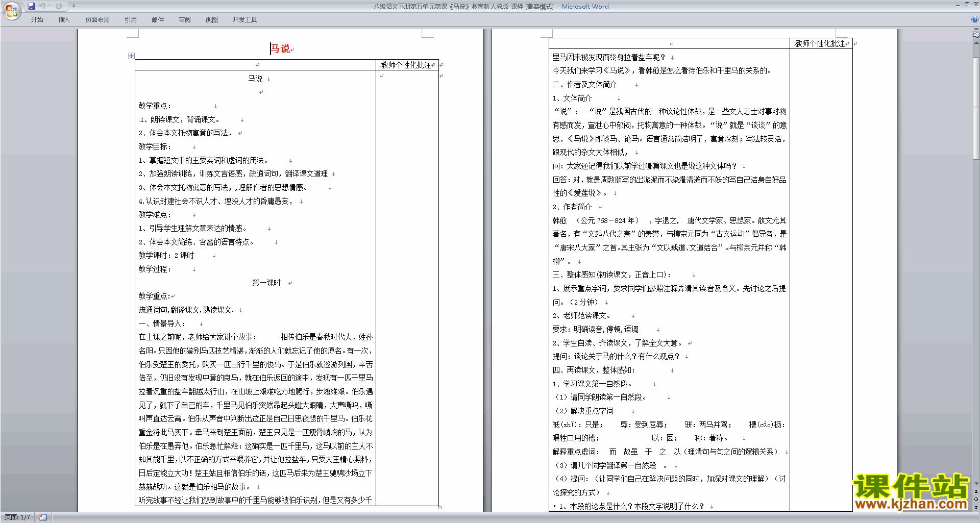This screenshot has height=523, width=980.
Task: Click the line 教学难点：
Action: (155, 215)
